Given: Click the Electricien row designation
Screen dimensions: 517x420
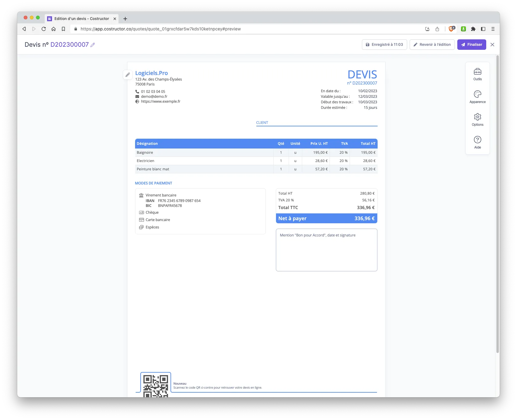Looking at the screenshot, I should coord(145,161).
